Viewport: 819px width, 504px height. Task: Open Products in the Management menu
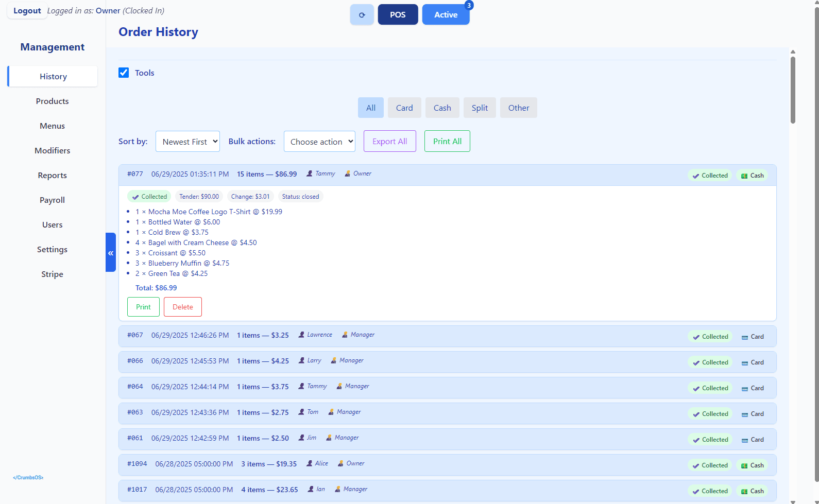pyautogui.click(x=53, y=101)
